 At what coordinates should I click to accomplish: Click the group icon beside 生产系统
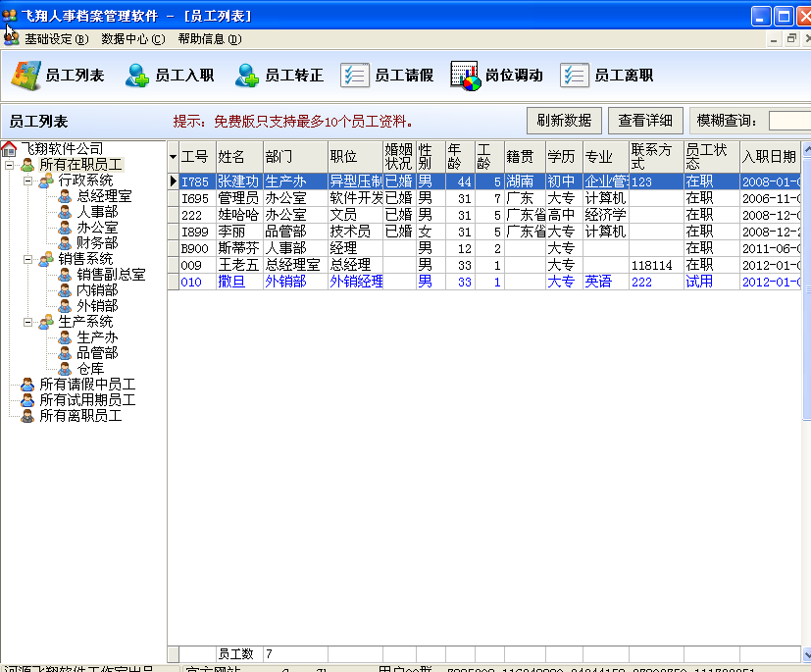click(x=46, y=322)
